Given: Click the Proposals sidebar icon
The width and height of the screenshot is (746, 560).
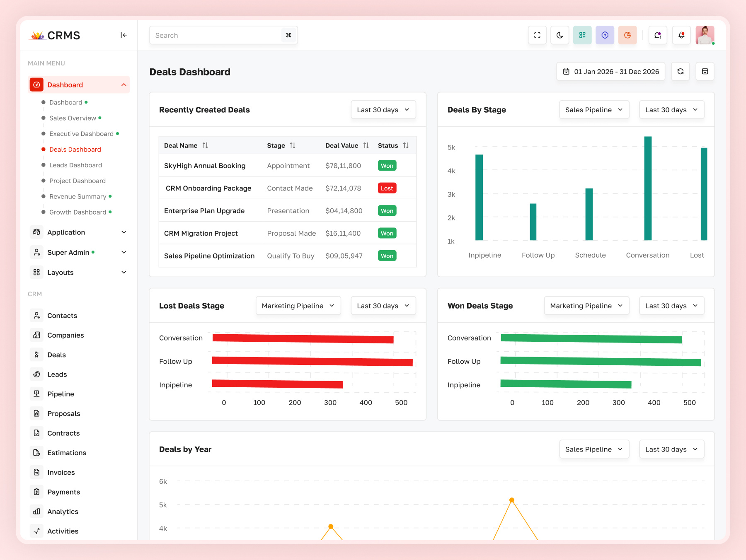Looking at the screenshot, I should click(x=36, y=413).
